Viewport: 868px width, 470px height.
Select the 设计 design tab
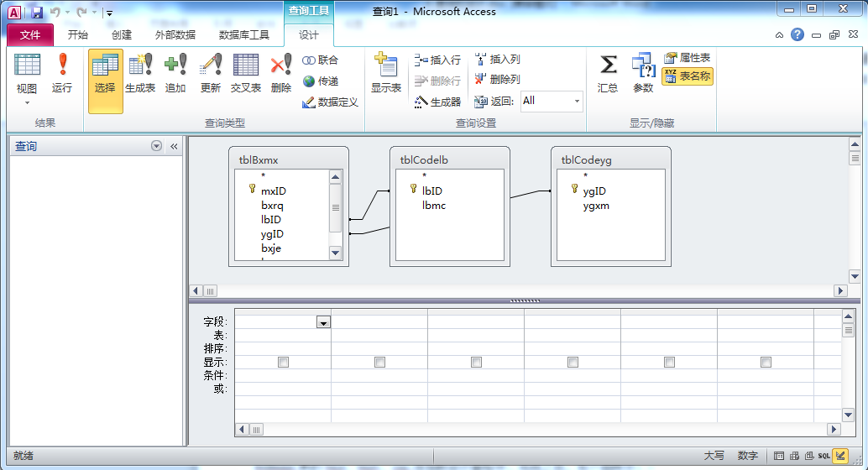click(x=309, y=35)
